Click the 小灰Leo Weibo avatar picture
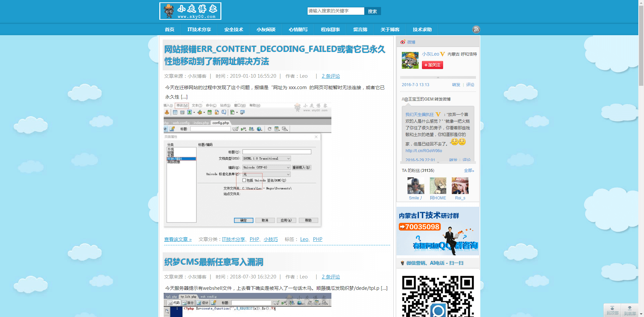 pyautogui.click(x=410, y=60)
